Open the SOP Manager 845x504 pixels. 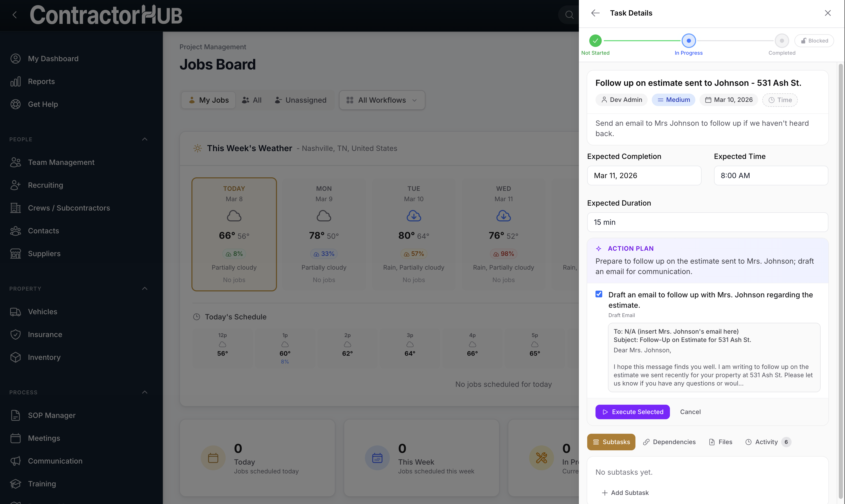[52, 415]
